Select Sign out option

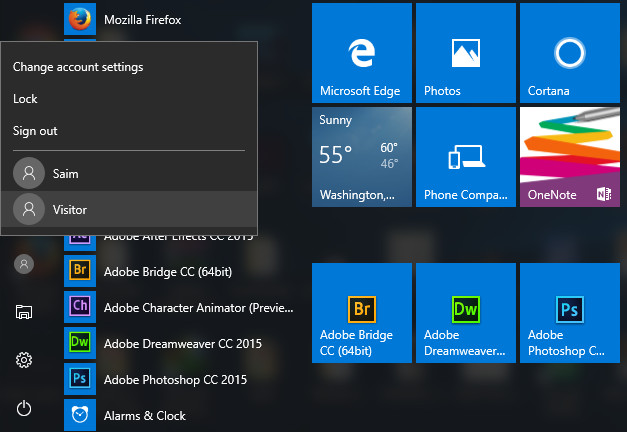click(35, 131)
